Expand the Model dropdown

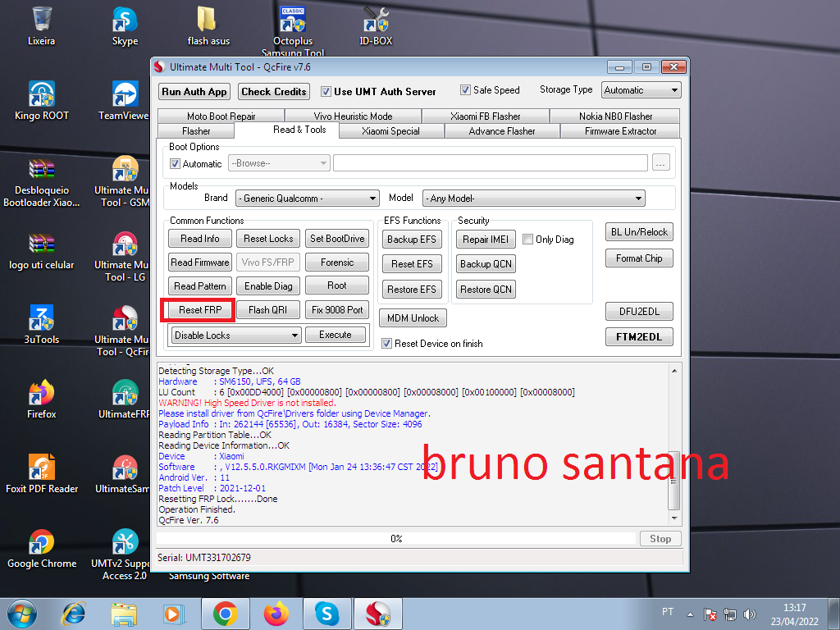point(533,199)
